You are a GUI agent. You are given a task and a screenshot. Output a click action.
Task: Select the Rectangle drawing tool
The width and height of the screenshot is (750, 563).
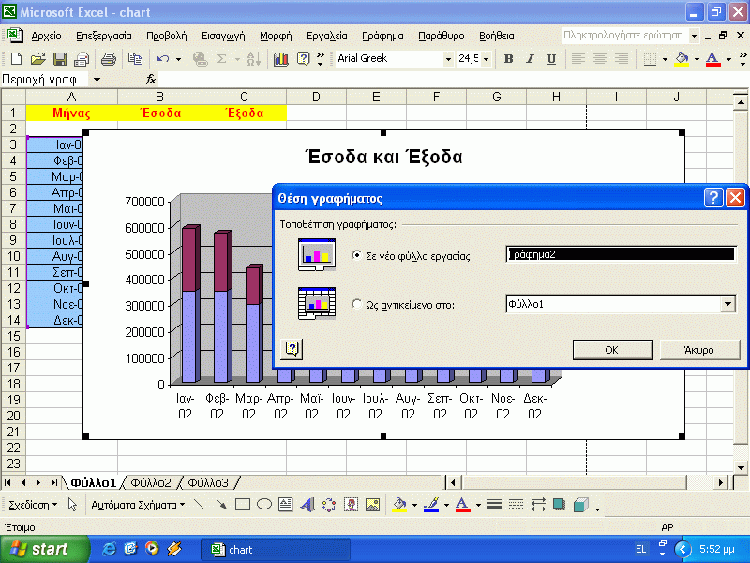(243, 505)
